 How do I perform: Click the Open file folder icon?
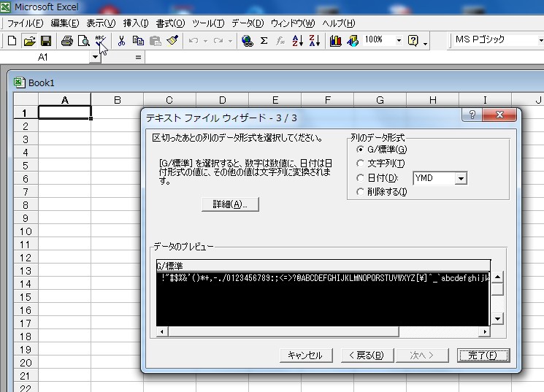click(29, 41)
